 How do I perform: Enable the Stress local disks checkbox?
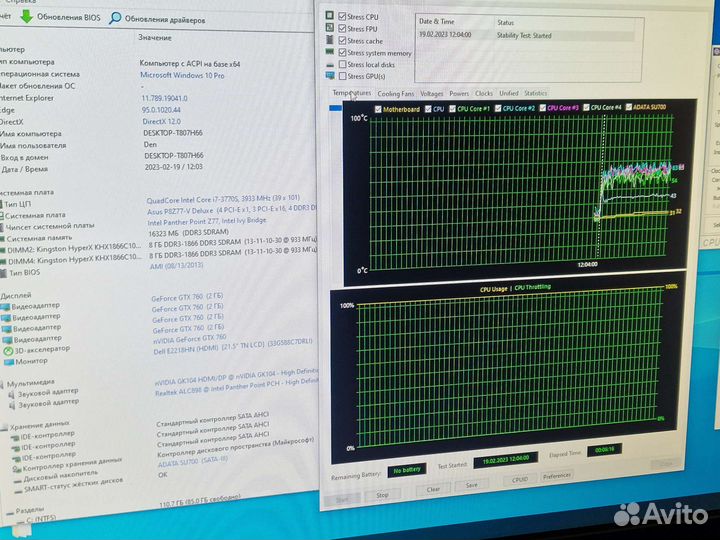(343, 64)
